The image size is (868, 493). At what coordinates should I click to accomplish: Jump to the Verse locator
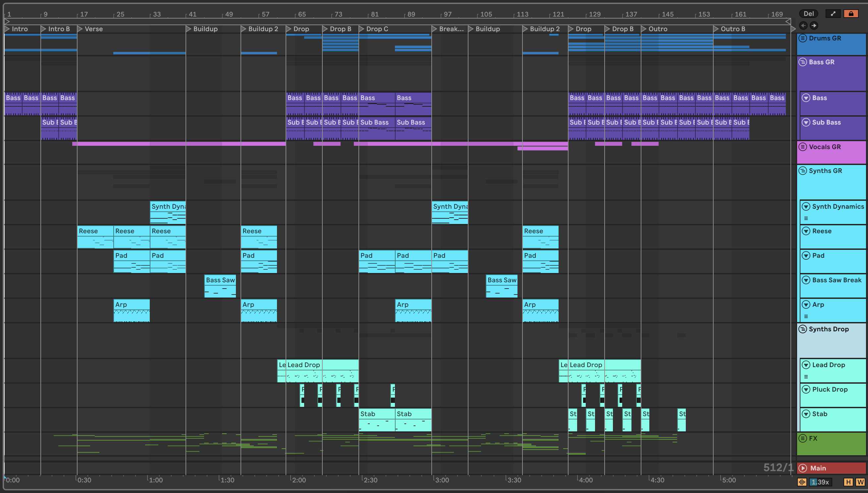80,29
